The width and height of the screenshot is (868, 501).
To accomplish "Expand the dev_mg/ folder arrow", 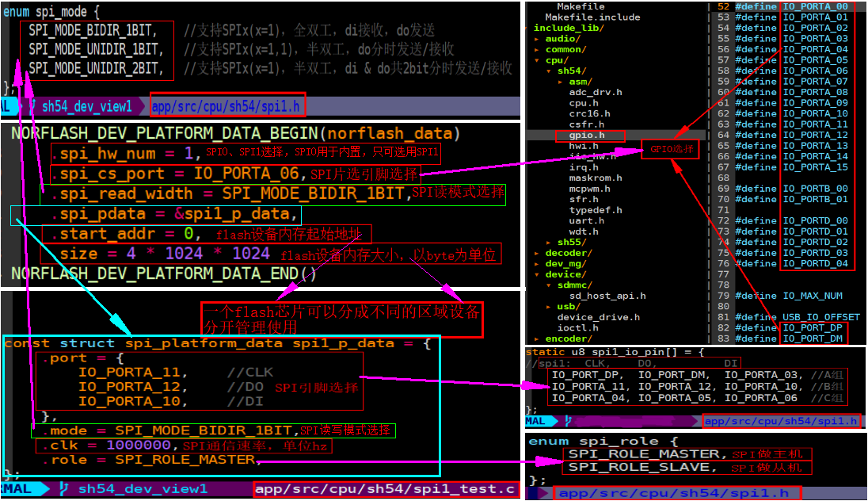I will [x=536, y=264].
